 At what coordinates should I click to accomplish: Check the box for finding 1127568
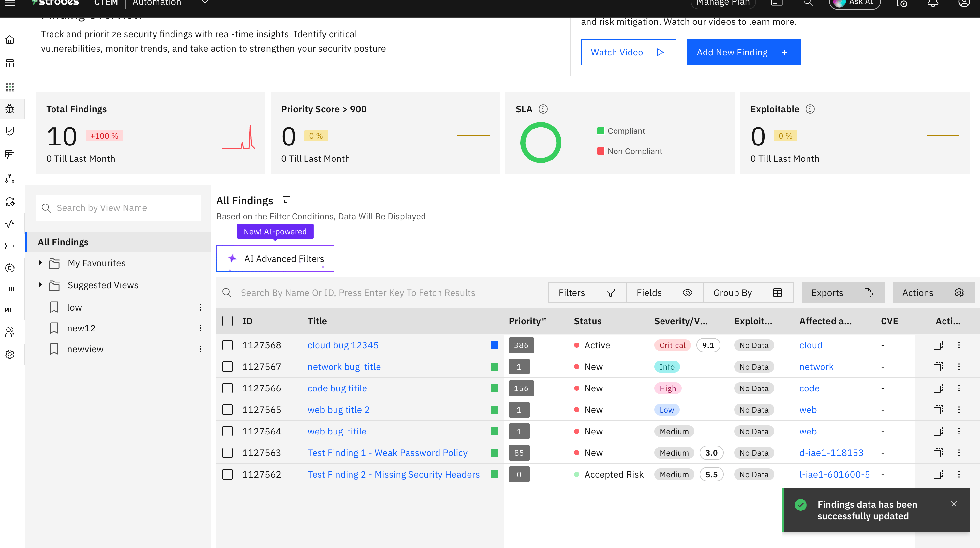[x=228, y=345]
